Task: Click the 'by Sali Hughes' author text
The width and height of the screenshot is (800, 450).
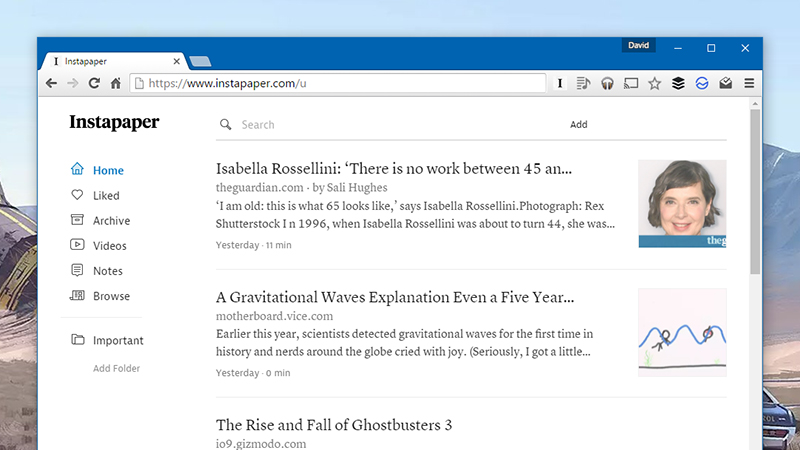Action: coord(350,188)
